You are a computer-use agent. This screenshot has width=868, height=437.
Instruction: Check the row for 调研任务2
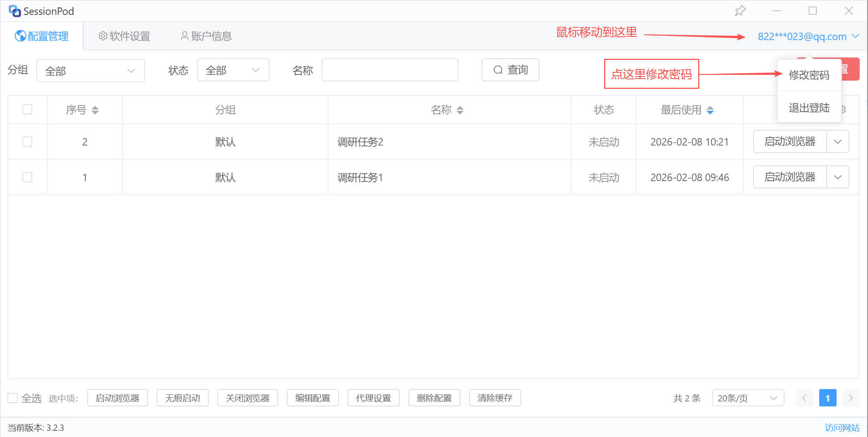click(27, 142)
